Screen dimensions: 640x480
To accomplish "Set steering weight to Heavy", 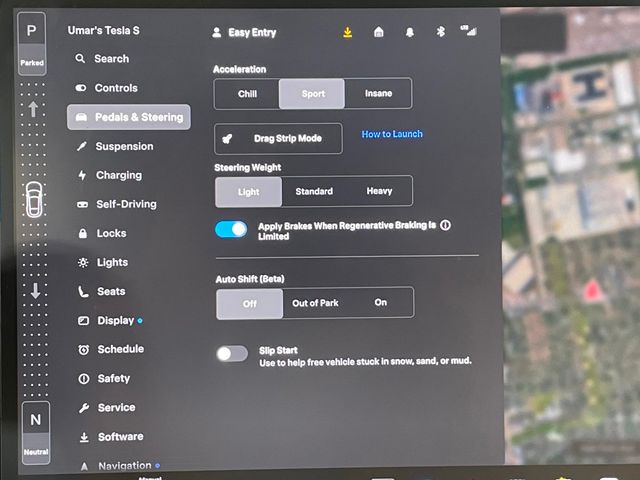I will coord(380,191).
